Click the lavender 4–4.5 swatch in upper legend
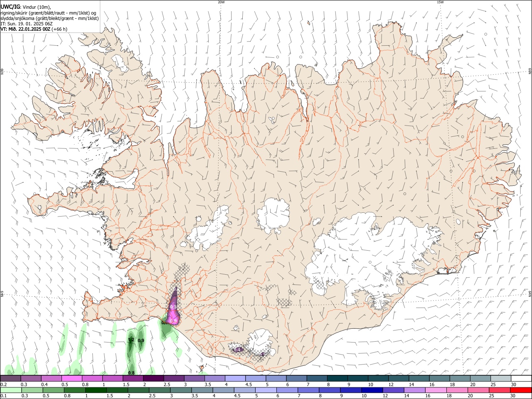The height and width of the screenshot is (399, 532). click(235, 379)
